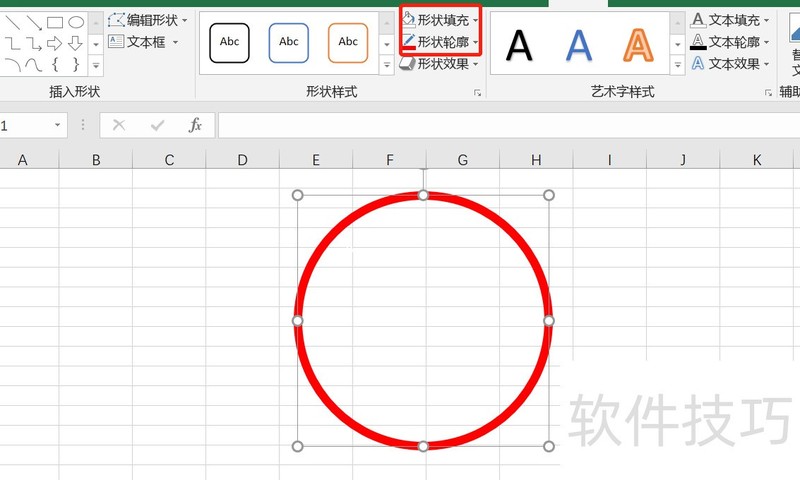
Task: Click inside the formula bar input
Action: coord(509,125)
